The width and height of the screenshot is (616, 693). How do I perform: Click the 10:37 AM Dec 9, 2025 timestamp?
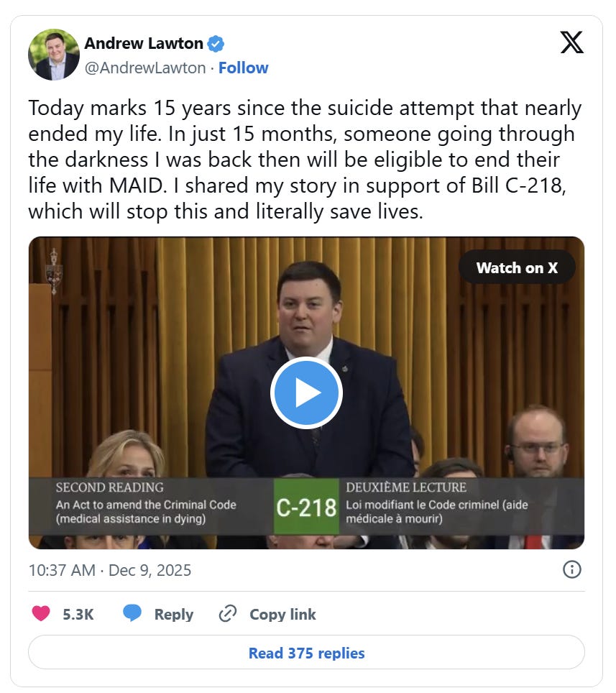(110, 570)
